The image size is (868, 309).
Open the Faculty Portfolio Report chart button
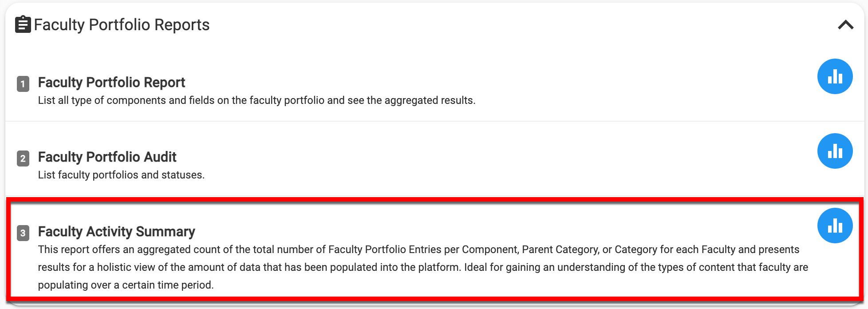(x=835, y=76)
